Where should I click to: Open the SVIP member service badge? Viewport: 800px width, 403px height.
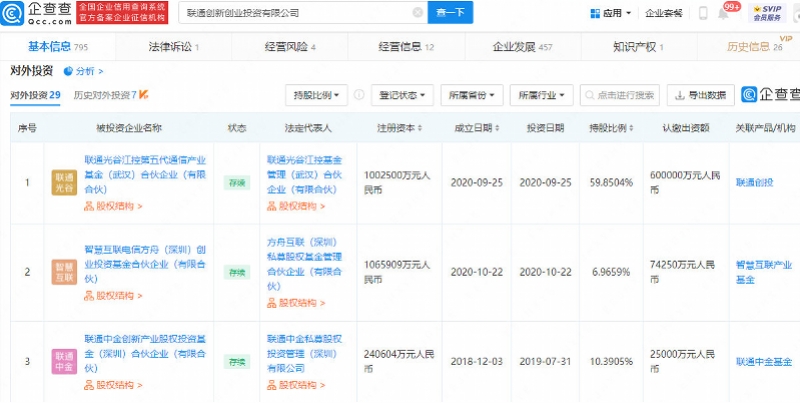767,13
